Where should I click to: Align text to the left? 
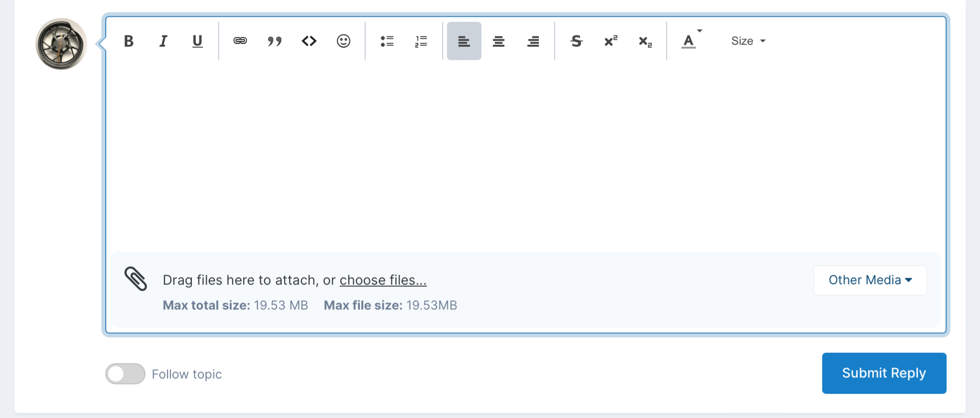pyautogui.click(x=464, y=41)
